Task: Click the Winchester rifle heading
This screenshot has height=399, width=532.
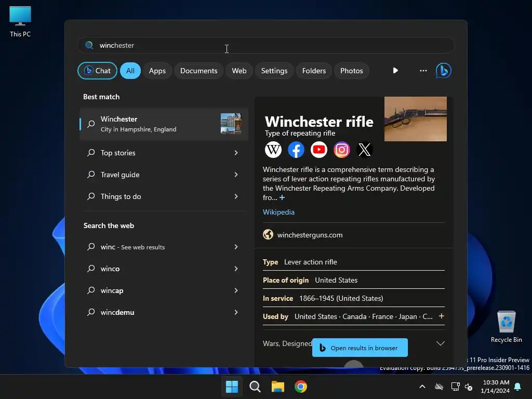Action: 319,122
